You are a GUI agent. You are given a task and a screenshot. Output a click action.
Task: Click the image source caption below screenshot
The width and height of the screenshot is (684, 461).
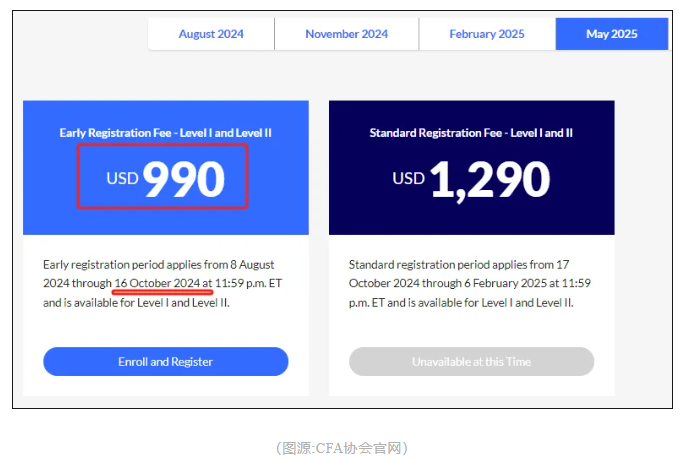click(342, 448)
